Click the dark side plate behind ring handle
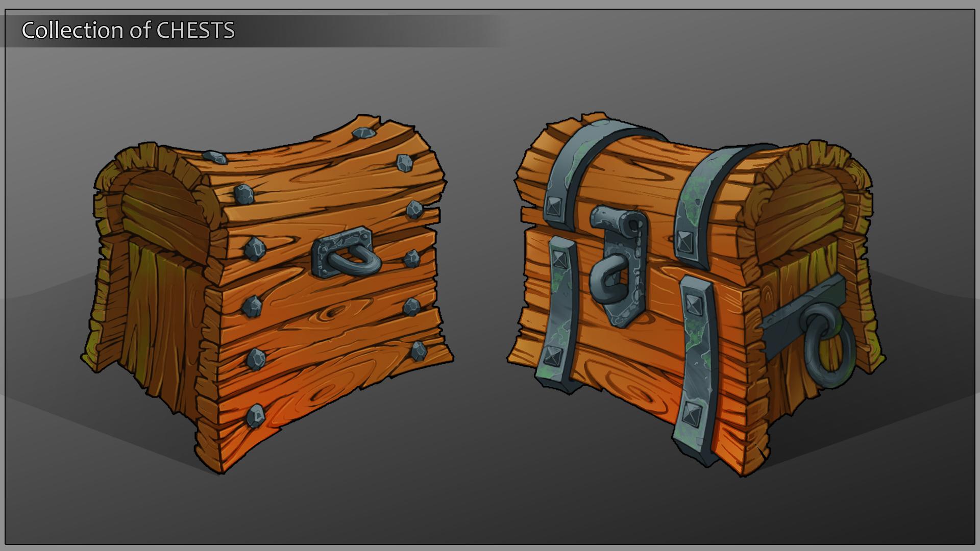 783,327
